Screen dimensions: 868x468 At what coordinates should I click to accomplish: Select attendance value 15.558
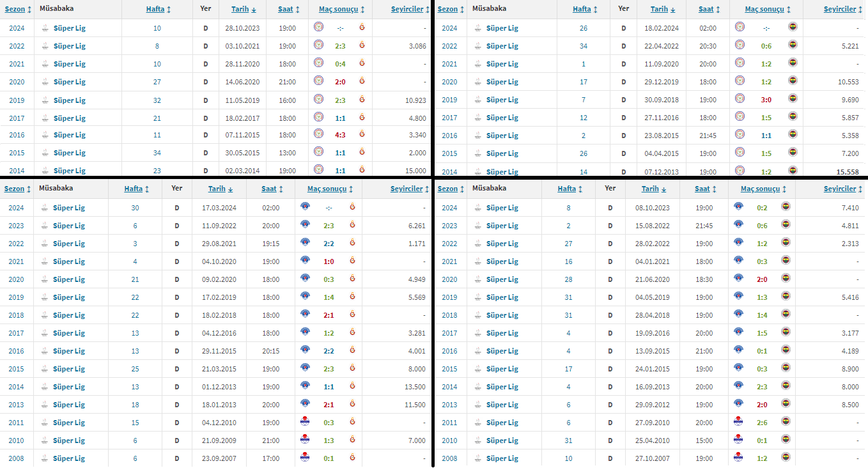click(x=848, y=171)
